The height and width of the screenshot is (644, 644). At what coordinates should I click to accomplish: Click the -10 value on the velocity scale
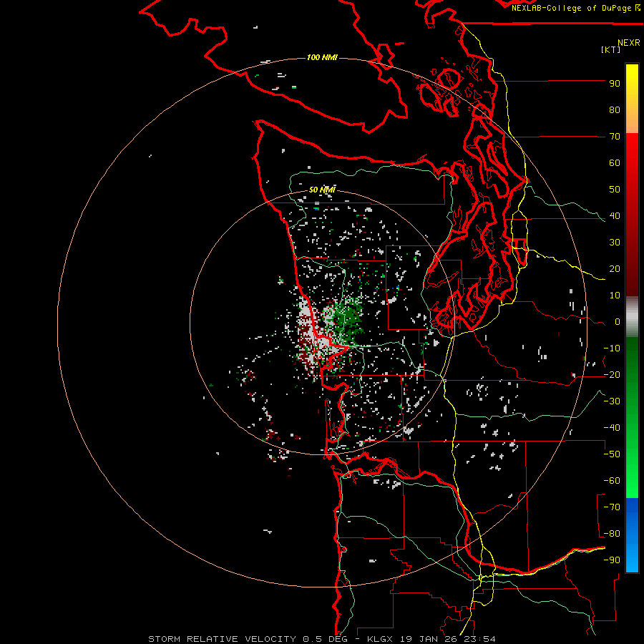coord(612,348)
